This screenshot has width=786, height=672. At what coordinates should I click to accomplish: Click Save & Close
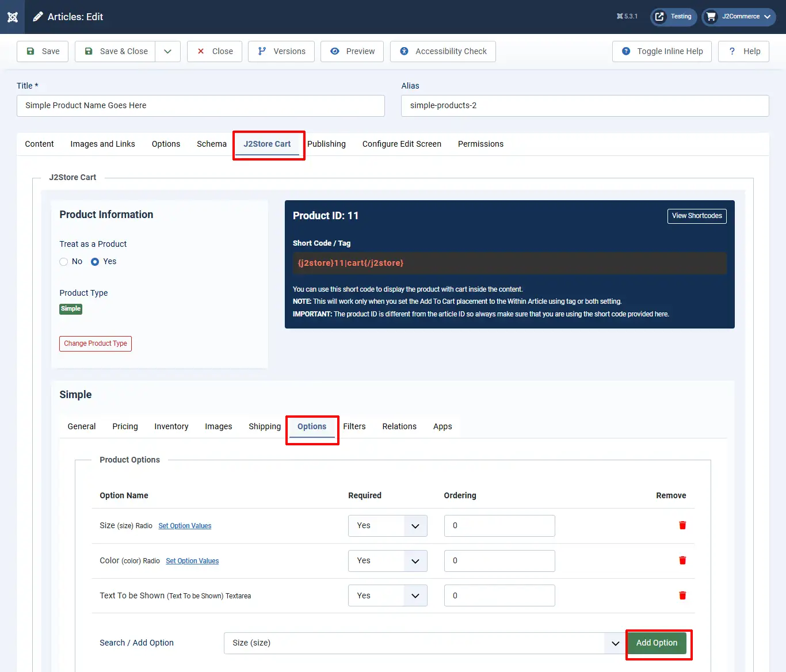pos(115,51)
